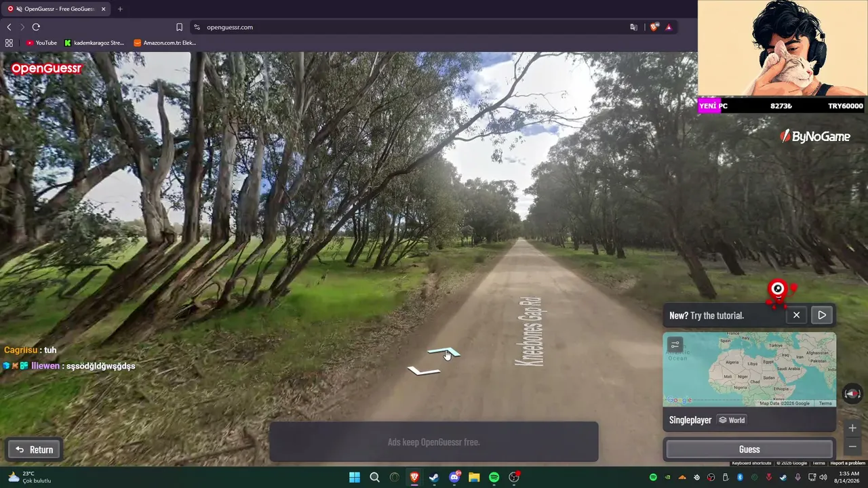Screen dimensions: 868x488
Task: Click the compass control
Action: (852, 394)
